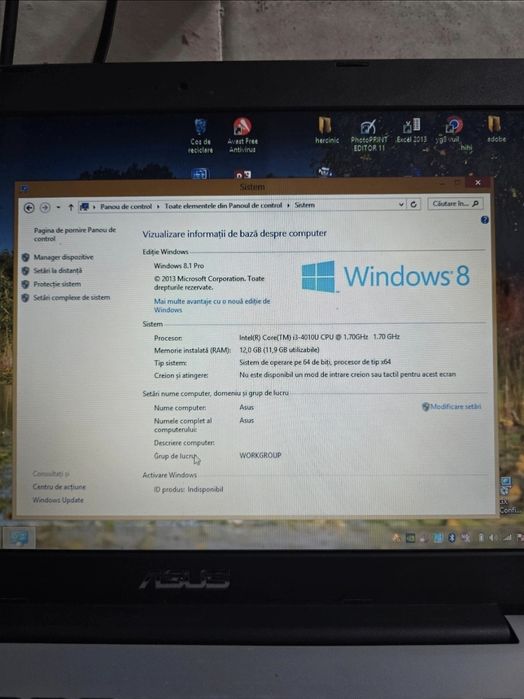524x699 pixels.
Task: Open Excel 2013 desktop shortcut
Action: point(412,130)
